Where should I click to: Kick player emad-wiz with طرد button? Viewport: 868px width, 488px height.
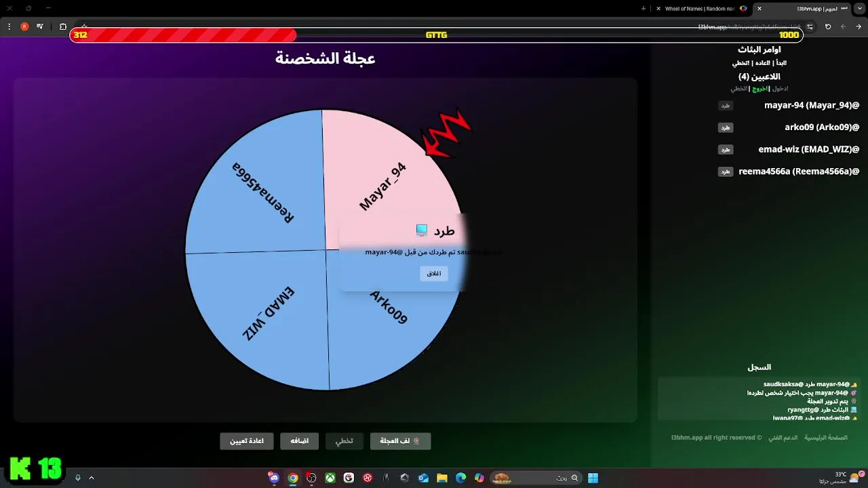(x=726, y=149)
